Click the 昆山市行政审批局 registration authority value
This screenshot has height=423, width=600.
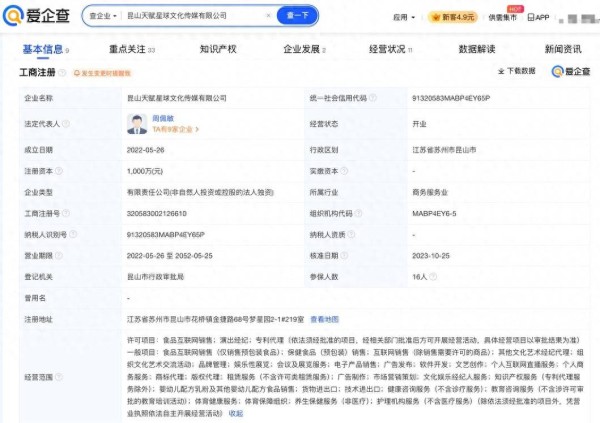click(155, 276)
